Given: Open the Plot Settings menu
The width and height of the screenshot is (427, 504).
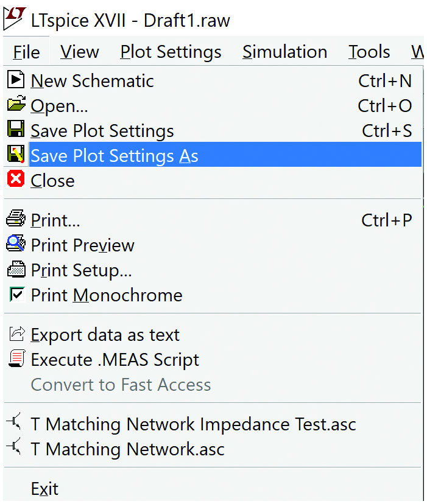Looking at the screenshot, I should [x=171, y=52].
